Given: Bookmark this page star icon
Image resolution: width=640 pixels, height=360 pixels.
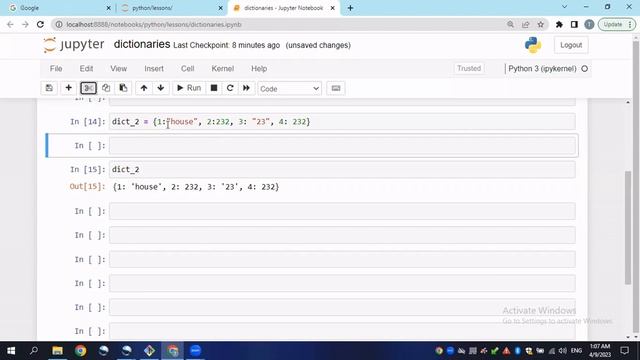Looking at the screenshot, I should 540,24.
